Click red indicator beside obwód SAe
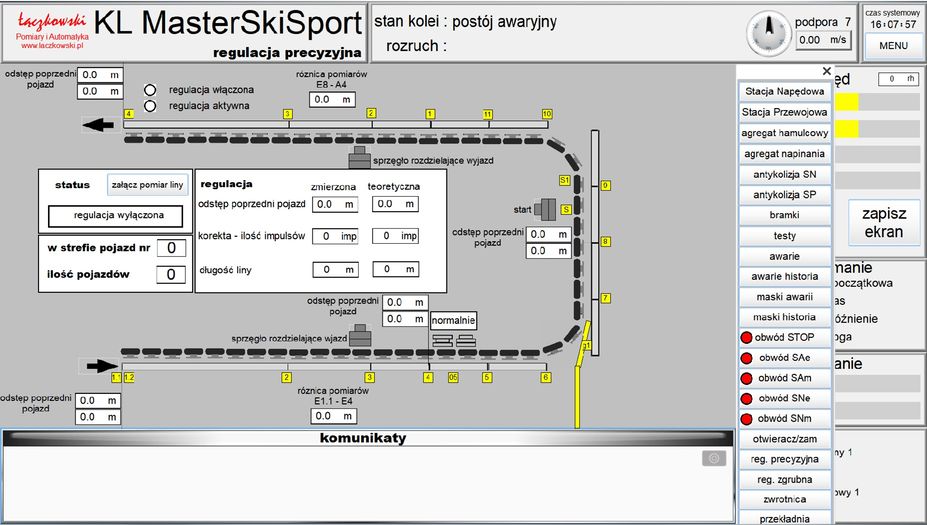Viewport: 927px width, 525px height. coord(746,358)
